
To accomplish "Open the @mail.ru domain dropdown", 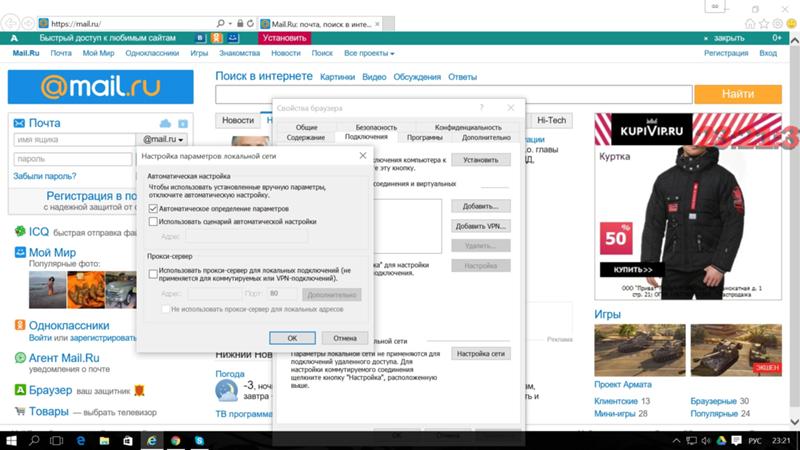I will coord(163,139).
